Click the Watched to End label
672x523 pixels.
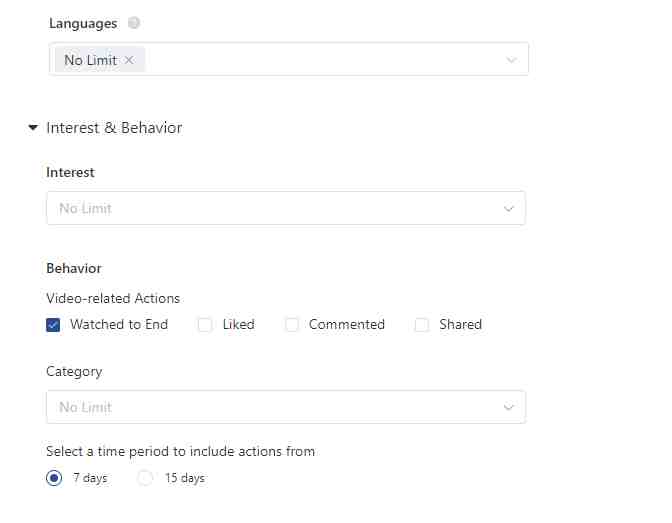coord(119,325)
